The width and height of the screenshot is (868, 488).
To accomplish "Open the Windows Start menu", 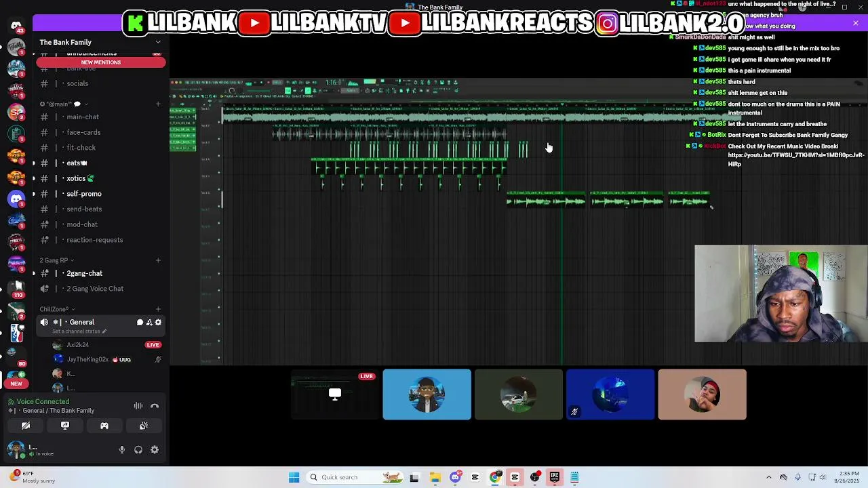I will [294, 477].
